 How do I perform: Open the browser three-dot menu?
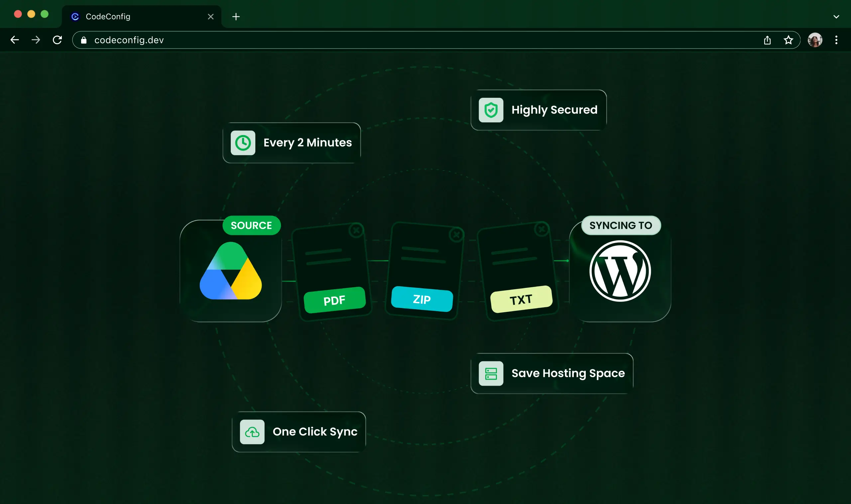tap(836, 40)
